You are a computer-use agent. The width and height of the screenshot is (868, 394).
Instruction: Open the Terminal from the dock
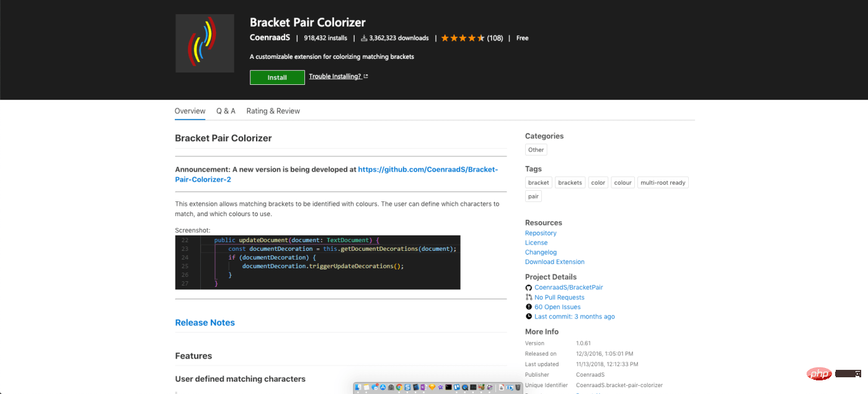[x=448, y=388]
